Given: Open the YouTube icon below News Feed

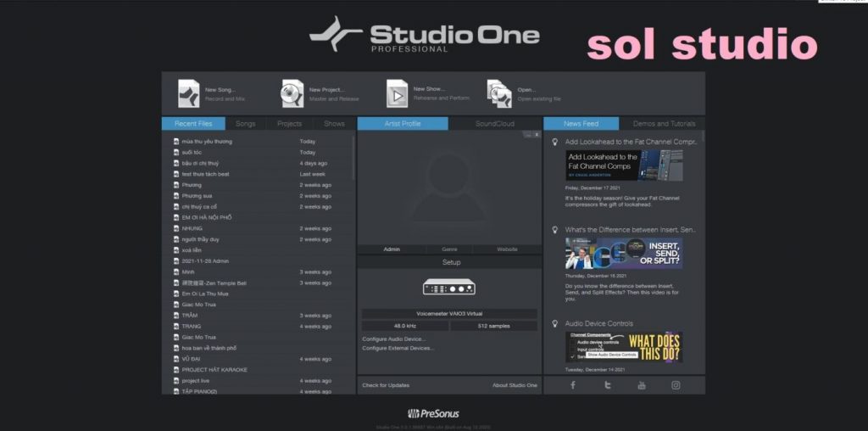Looking at the screenshot, I should pos(642,385).
